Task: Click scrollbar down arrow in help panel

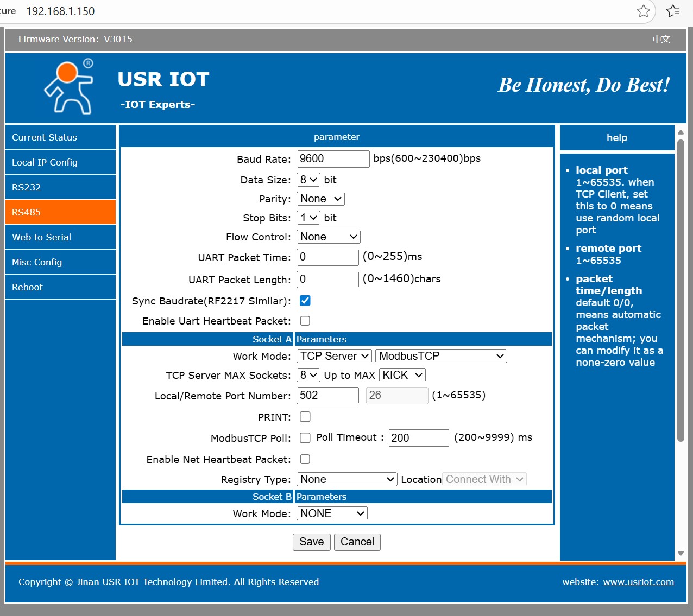Action: [681, 554]
